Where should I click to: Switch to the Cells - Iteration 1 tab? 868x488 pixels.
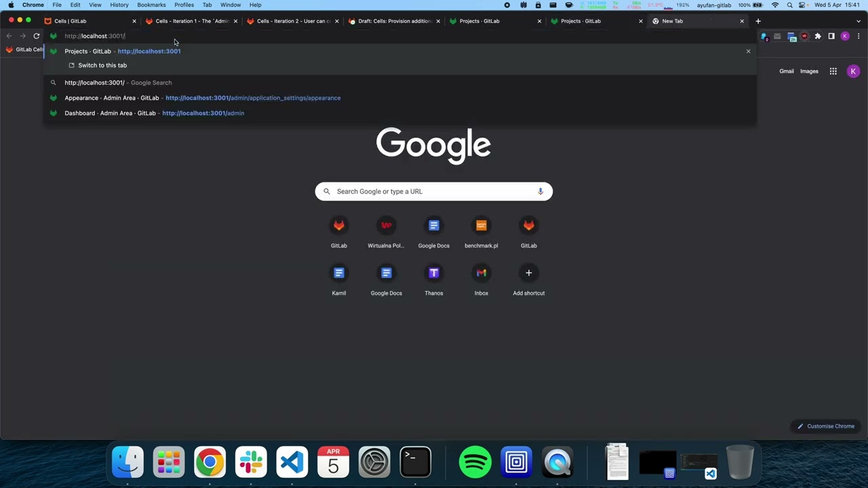tap(191, 21)
